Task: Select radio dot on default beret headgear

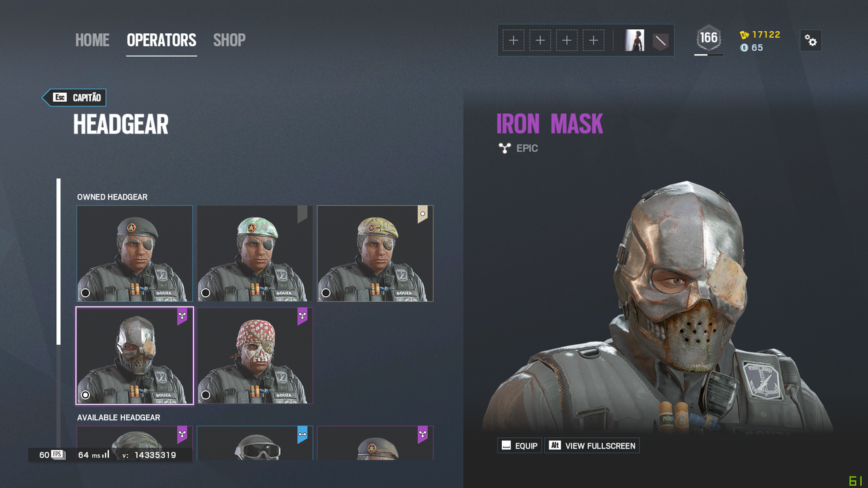Action: (x=85, y=293)
